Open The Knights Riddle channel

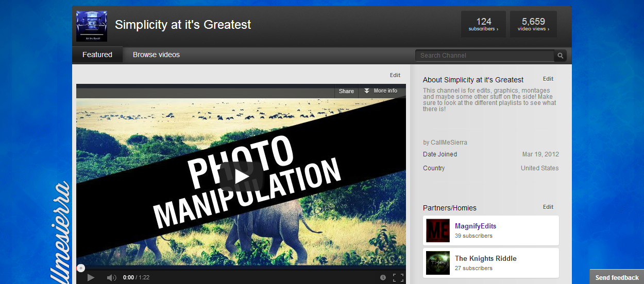pyautogui.click(x=486, y=258)
